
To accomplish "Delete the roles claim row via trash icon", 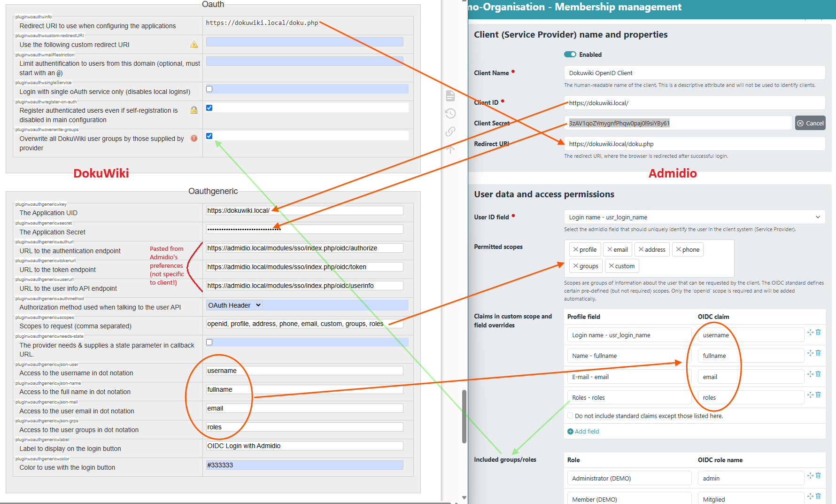I will pos(818,395).
